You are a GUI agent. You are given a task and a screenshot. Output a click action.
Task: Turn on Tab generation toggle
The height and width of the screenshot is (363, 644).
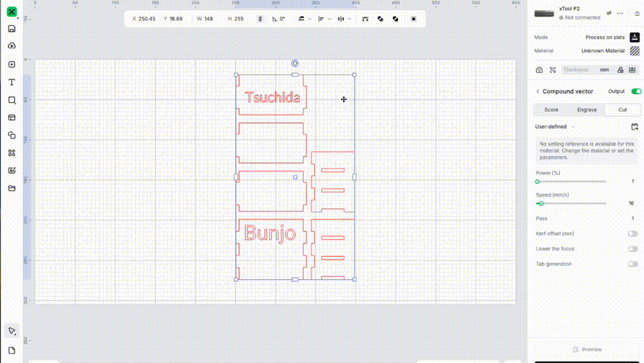633,264
